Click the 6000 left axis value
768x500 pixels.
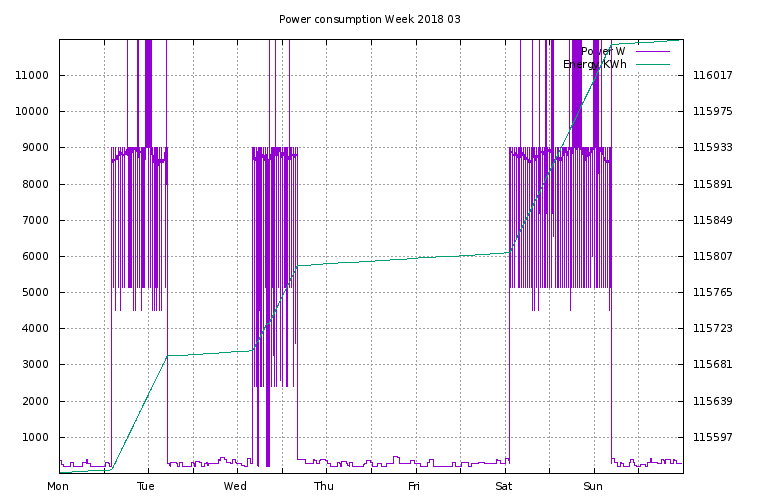tap(35, 257)
